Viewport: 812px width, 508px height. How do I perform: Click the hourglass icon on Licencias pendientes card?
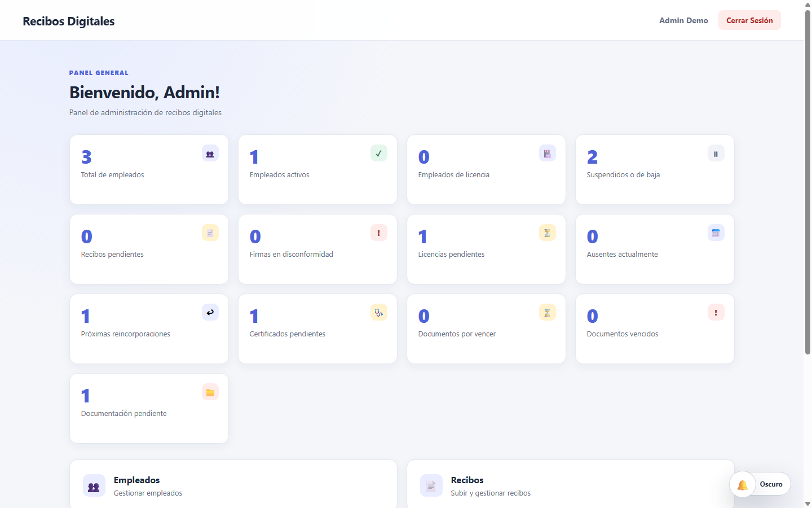pos(548,233)
